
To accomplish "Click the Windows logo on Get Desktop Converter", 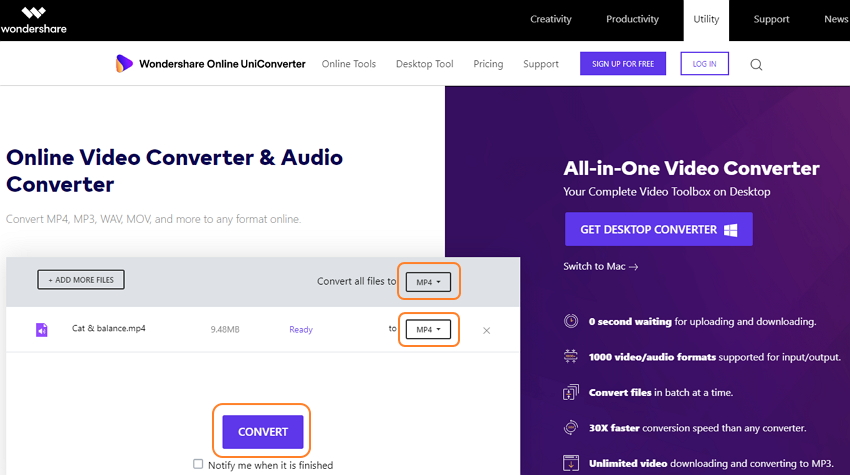I will pos(731,230).
